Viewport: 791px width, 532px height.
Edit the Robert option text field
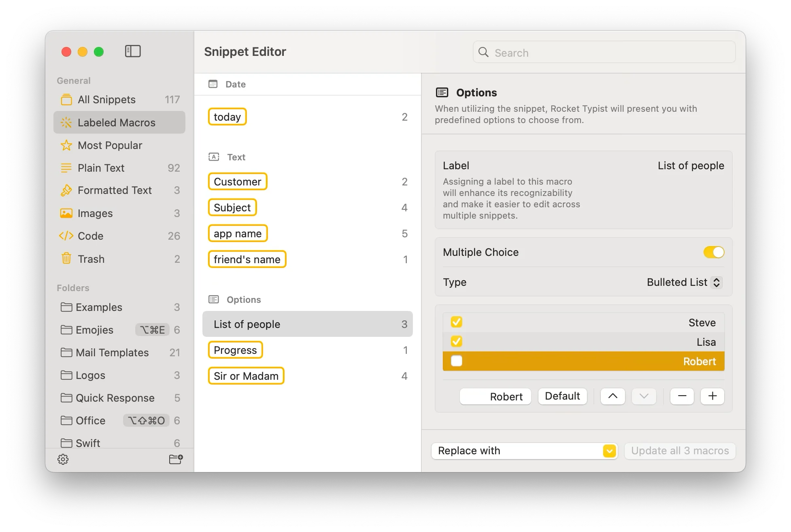(x=495, y=396)
